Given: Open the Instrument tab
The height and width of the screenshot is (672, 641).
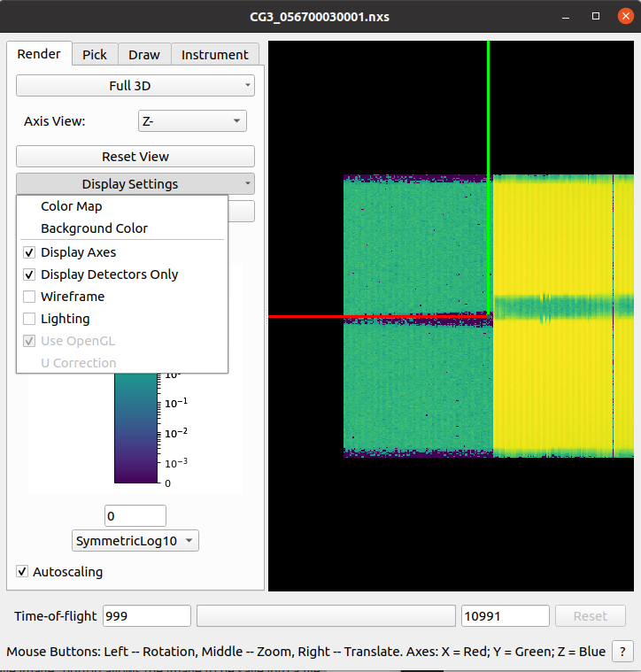Looking at the screenshot, I should tap(214, 55).
